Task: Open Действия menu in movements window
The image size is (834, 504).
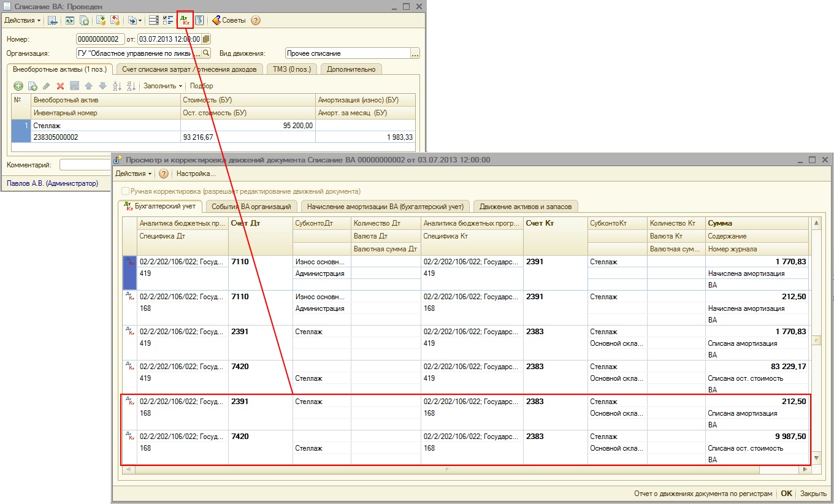Action: point(134,174)
